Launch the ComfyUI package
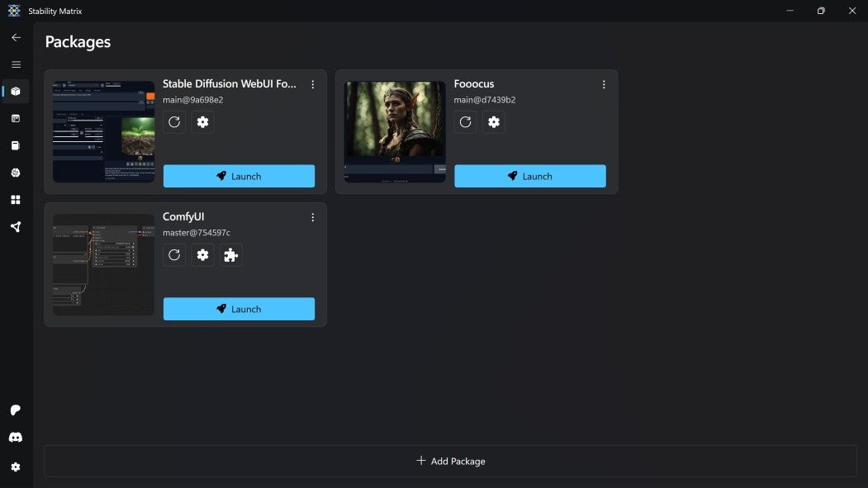Viewport: 868px width, 488px height. coord(240,309)
